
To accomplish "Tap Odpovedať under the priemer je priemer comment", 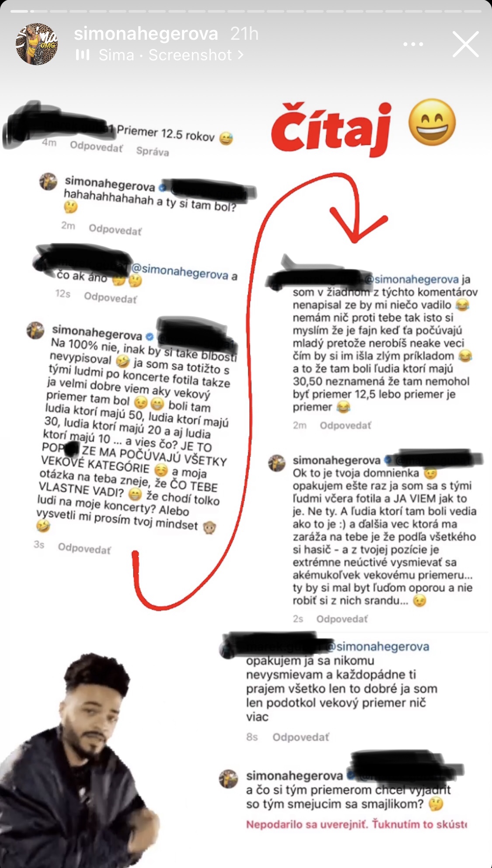I will coord(345,425).
